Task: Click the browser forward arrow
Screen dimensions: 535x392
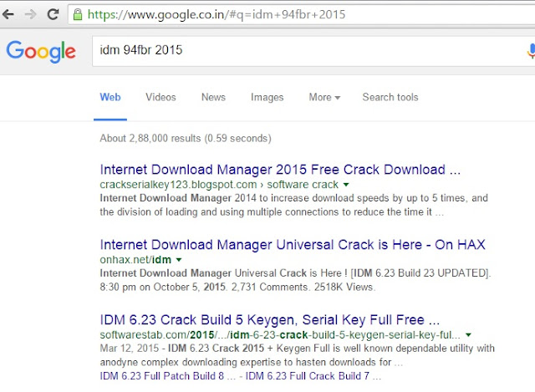Action: pos(31,14)
